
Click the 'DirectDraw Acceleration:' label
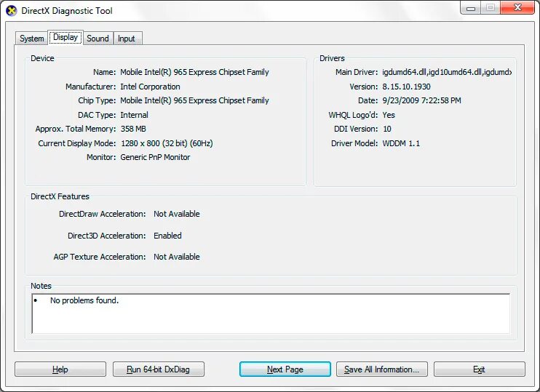(103, 214)
